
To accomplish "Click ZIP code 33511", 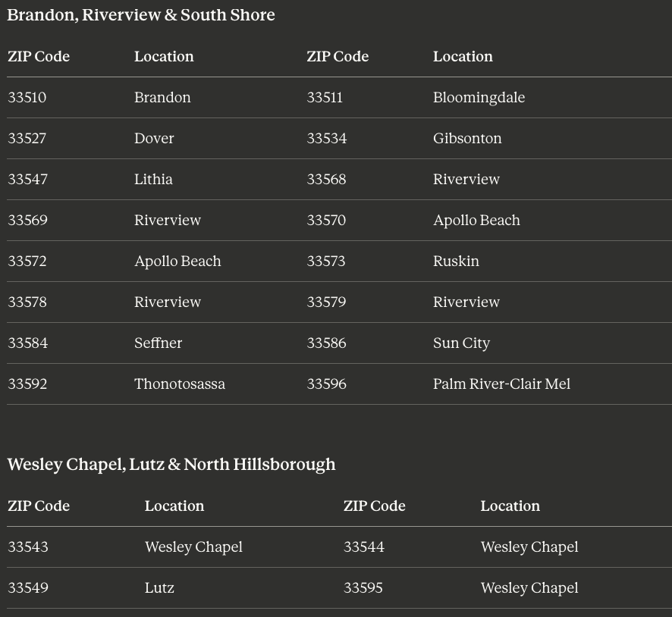I will tap(325, 98).
